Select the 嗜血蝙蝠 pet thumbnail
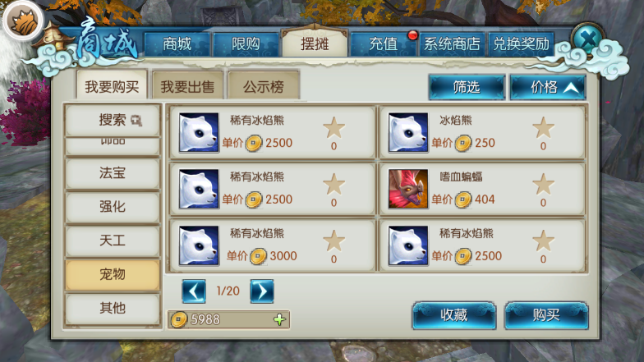Image resolution: width=644 pixels, height=362 pixels. coord(407,189)
